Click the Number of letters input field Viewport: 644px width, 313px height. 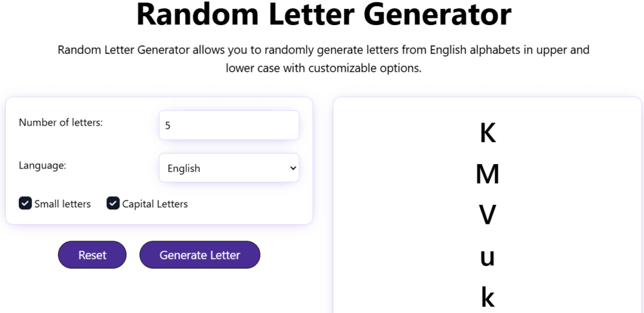229,125
